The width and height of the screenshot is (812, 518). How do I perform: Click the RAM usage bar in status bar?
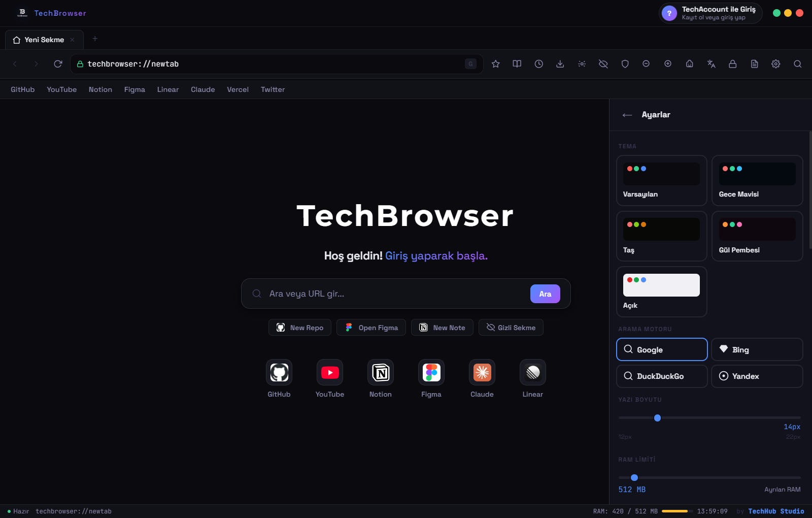point(677,511)
